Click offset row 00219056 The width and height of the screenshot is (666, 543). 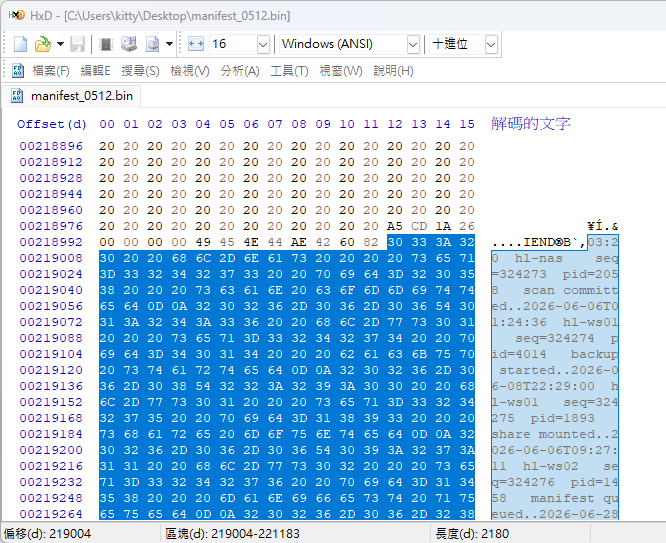[x=51, y=306]
